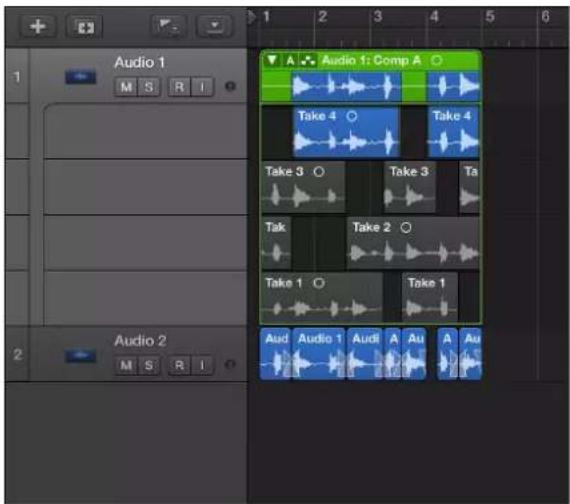Toggle input monitoring on Audio 2

pos(202,365)
